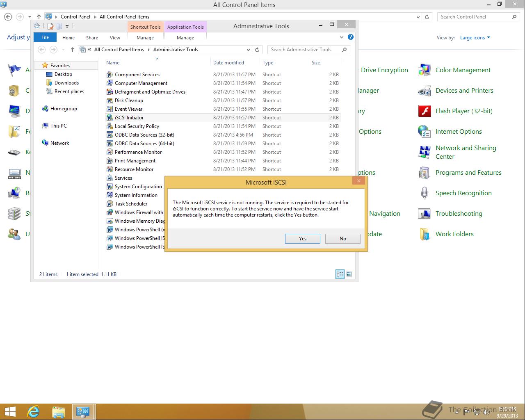Select the Performance Monitor icon
The width and height of the screenshot is (525, 420).
coord(110,152)
